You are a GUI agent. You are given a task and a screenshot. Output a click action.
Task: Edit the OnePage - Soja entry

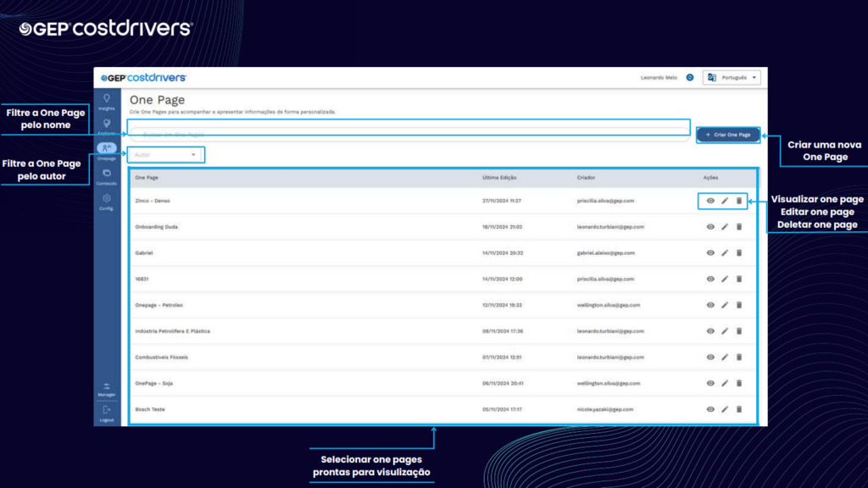pyautogui.click(x=725, y=383)
